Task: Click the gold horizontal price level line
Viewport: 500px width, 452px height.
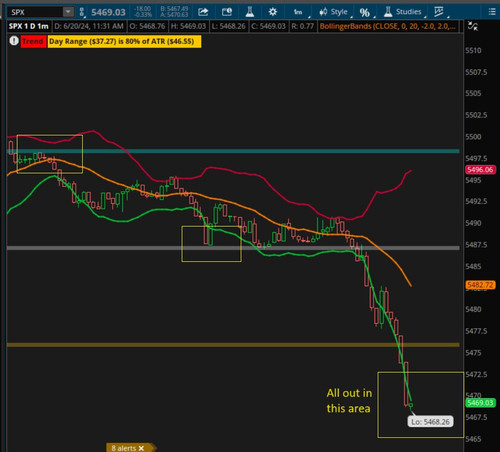Action: pos(233,345)
